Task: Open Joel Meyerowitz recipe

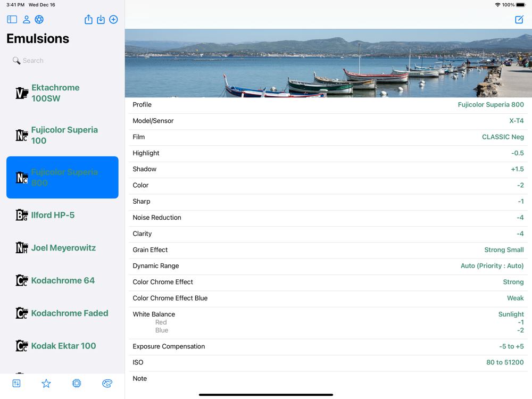Action: 62,248
